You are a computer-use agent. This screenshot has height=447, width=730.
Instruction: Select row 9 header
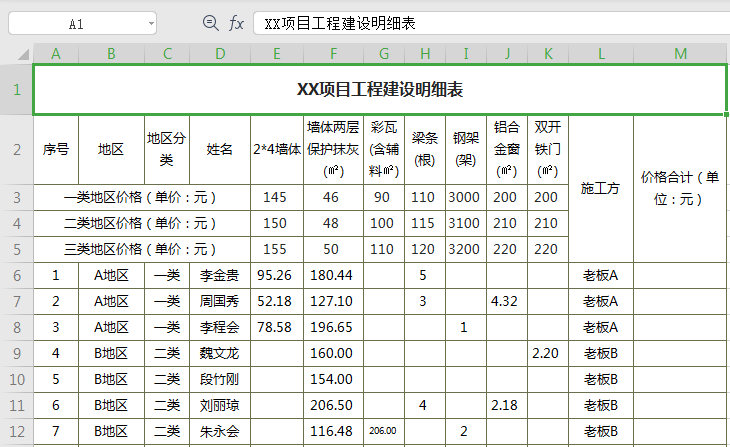[17, 353]
